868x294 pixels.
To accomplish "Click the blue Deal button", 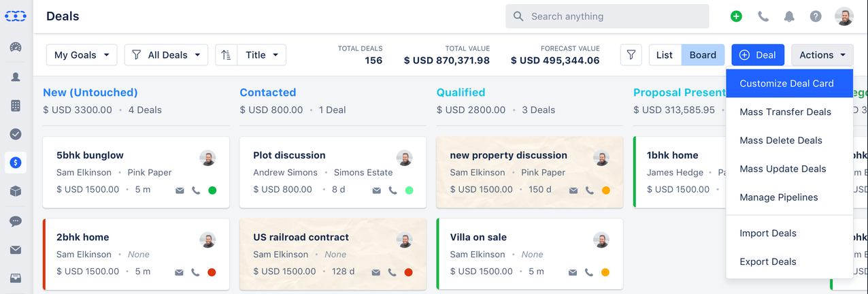I will tap(758, 55).
